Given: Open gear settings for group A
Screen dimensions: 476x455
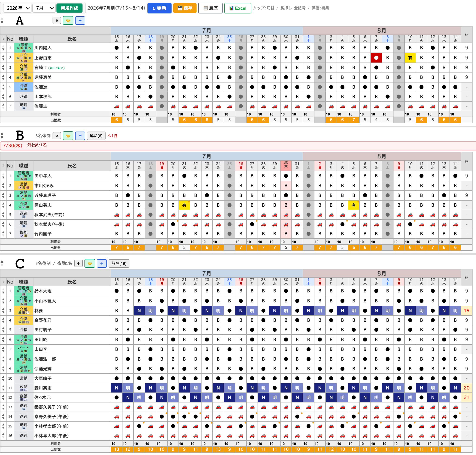Looking at the screenshot, I should click(x=57, y=21).
